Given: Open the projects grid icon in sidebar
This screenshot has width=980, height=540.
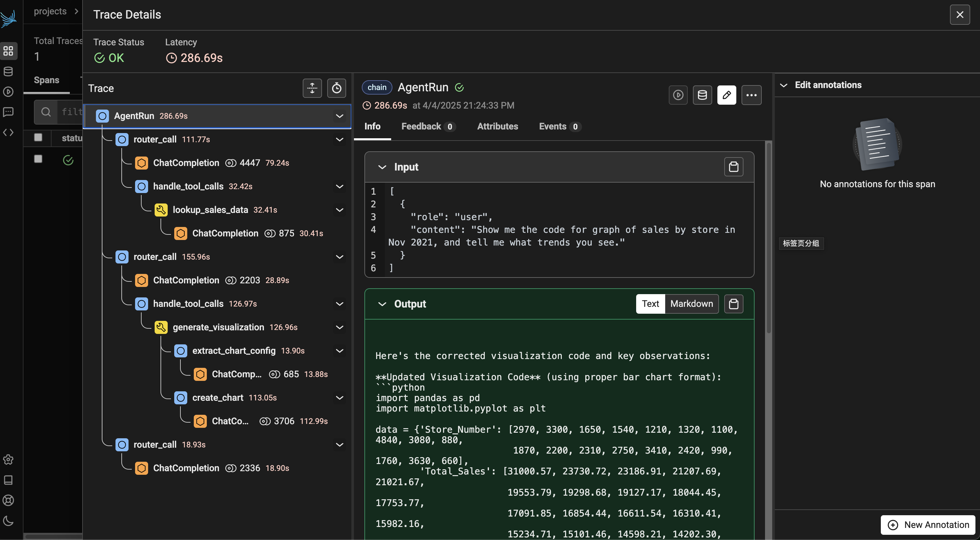Looking at the screenshot, I should coord(8,51).
